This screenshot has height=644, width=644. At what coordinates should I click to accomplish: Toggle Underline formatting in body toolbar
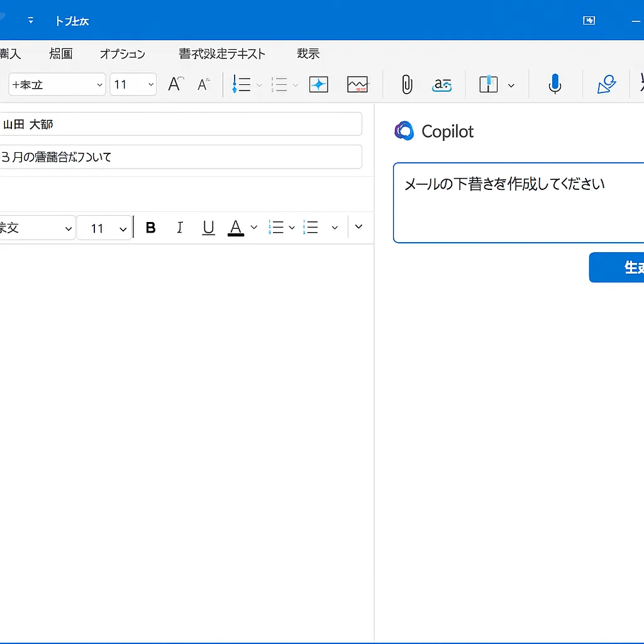click(x=209, y=228)
